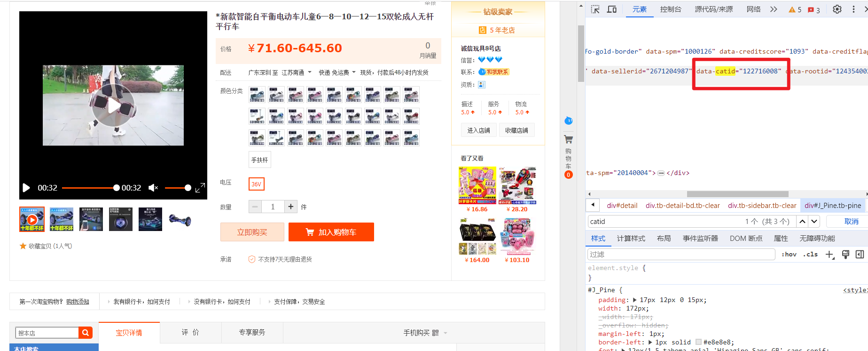
Task: Toggle the computed styles sidebar icon
Action: pyautogui.click(x=860, y=255)
